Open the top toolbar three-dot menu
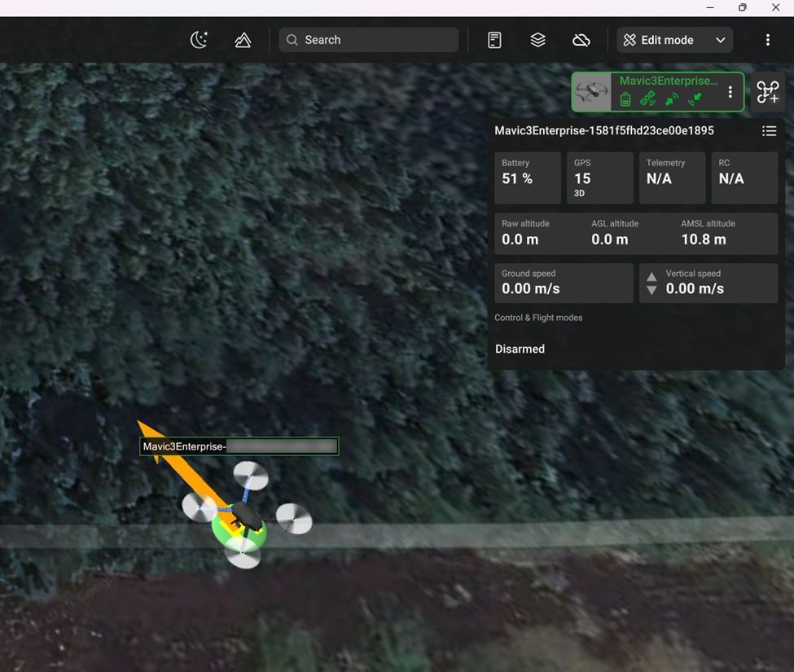This screenshot has width=794, height=672. point(768,40)
